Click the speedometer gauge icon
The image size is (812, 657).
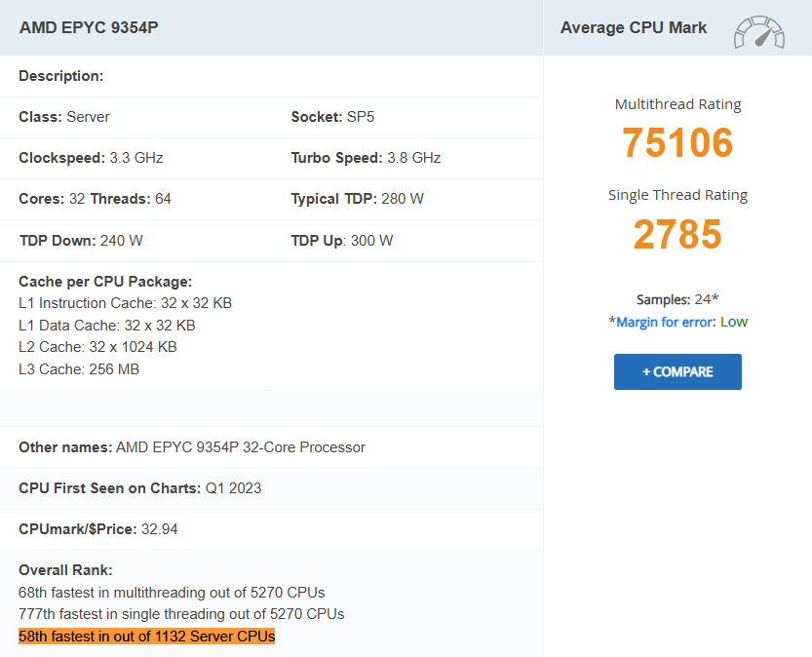(759, 32)
